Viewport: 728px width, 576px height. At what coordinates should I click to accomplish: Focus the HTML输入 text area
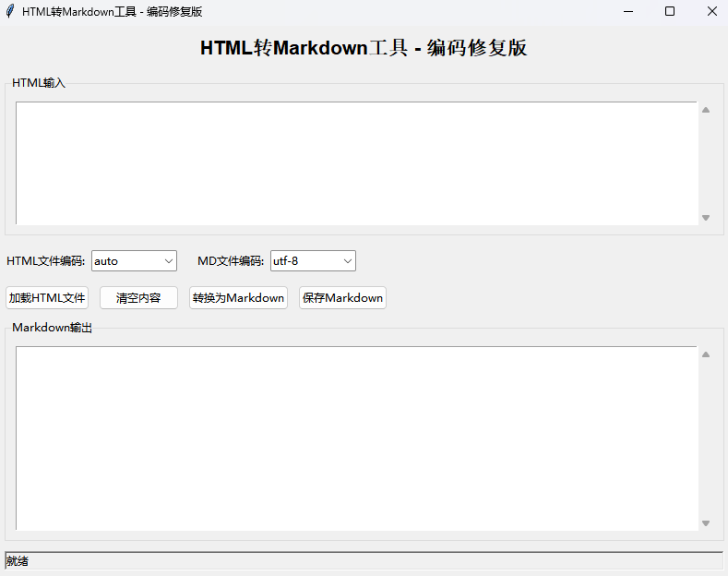coord(356,163)
